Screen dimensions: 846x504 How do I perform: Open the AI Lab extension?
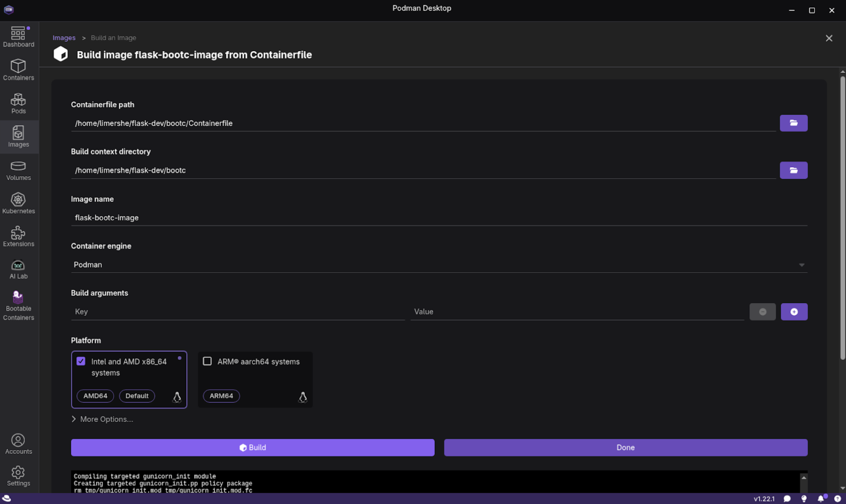tap(18, 269)
